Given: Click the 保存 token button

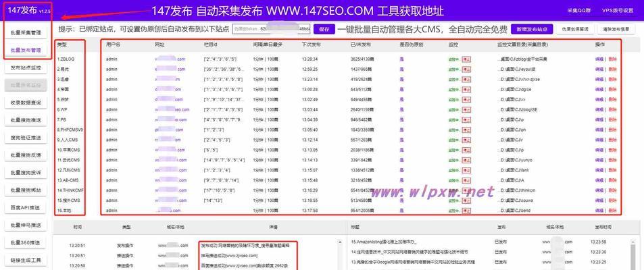Looking at the screenshot, I should [324, 29].
